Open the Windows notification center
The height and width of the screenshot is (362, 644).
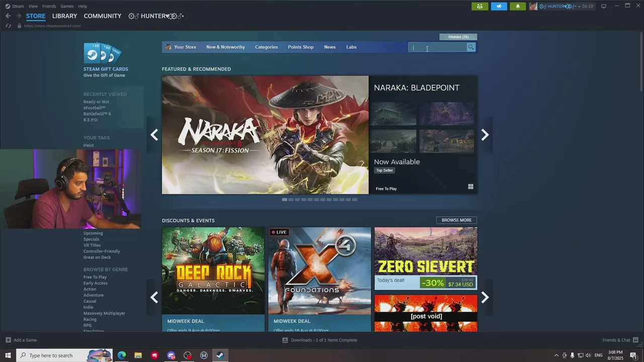point(633,355)
